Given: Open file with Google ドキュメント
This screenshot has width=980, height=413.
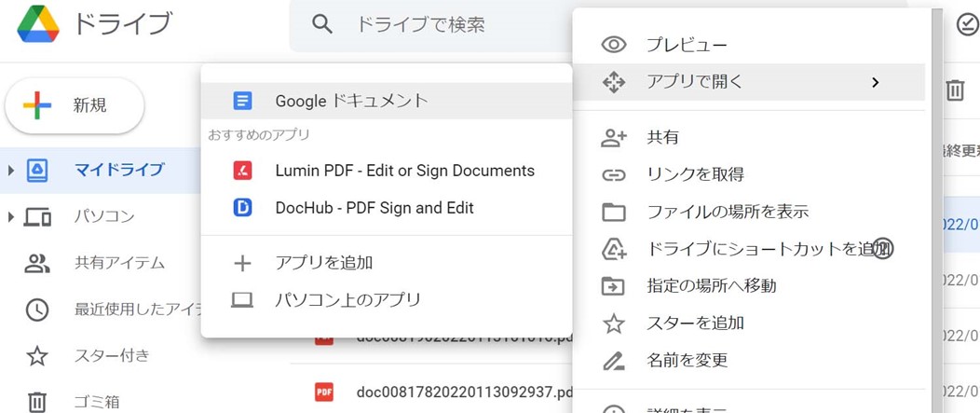Looking at the screenshot, I should click(387, 101).
